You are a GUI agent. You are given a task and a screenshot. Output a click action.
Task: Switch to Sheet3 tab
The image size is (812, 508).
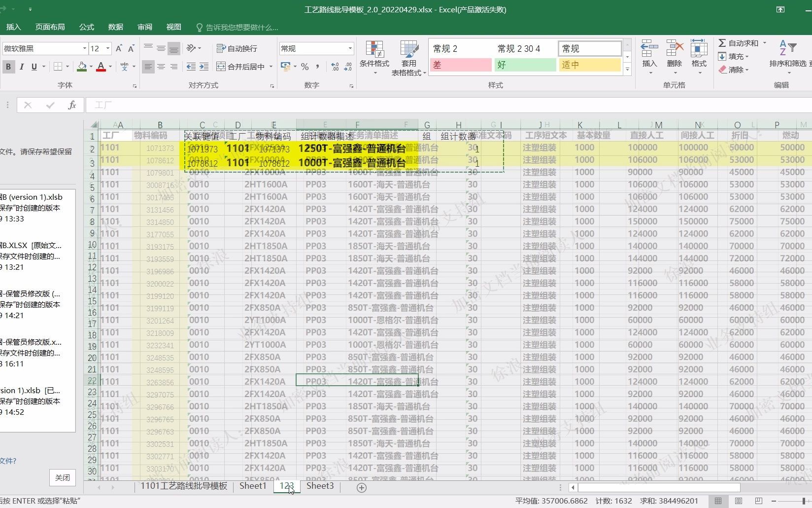[320, 486]
